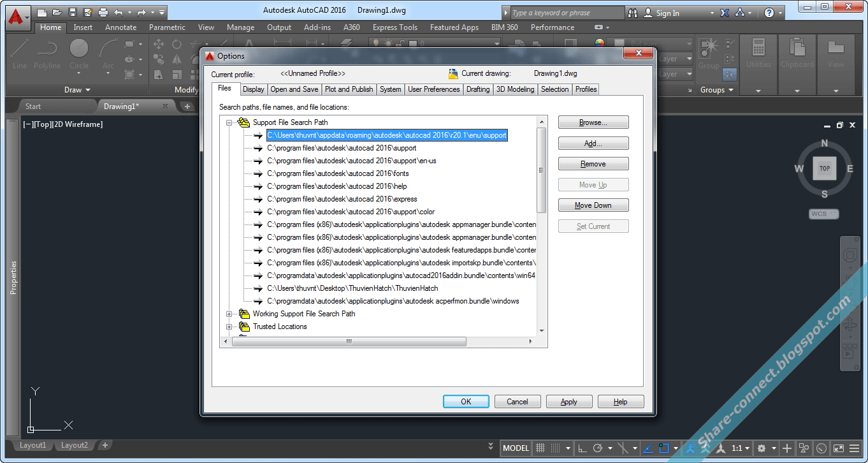Click the Autodesk Exchange Apps X icon

click(725, 13)
